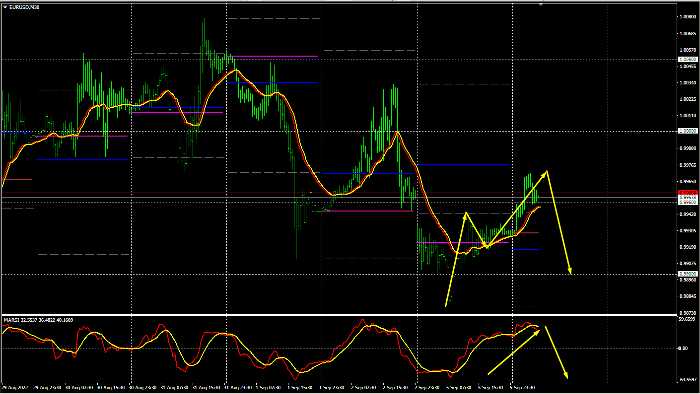Click the orange moving average at its highest peak
The image size is (700, 394).
(x=235, y=71)
